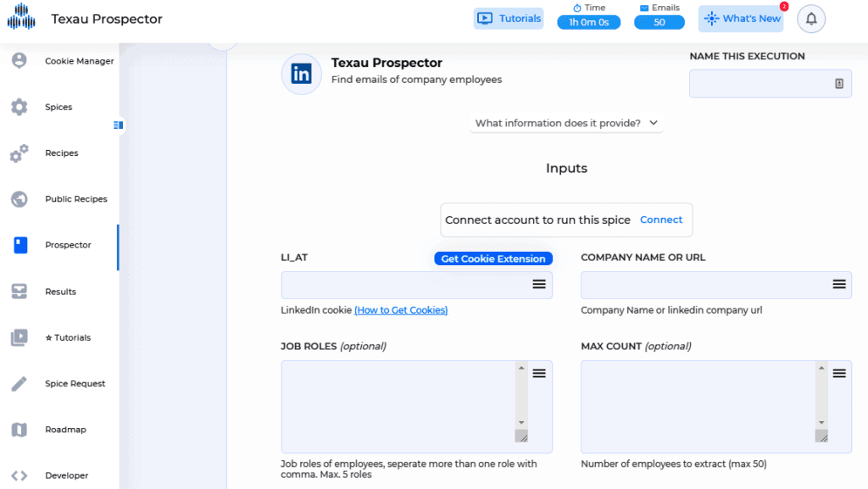Click the 'Inputs' section heading
The width and height of the screenshot is (868, 489).
566,168
